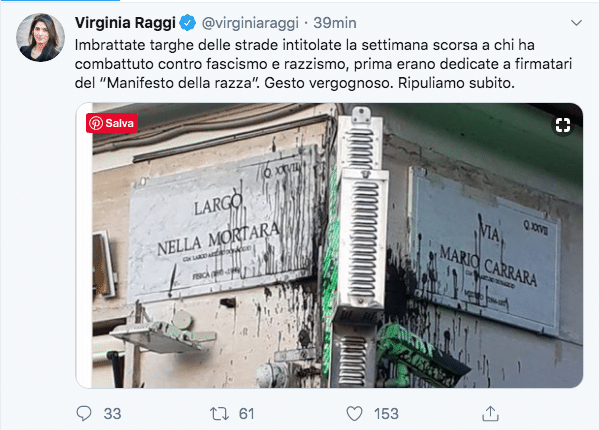
Task: Click the blue verified badge
Action: (188, 23)
